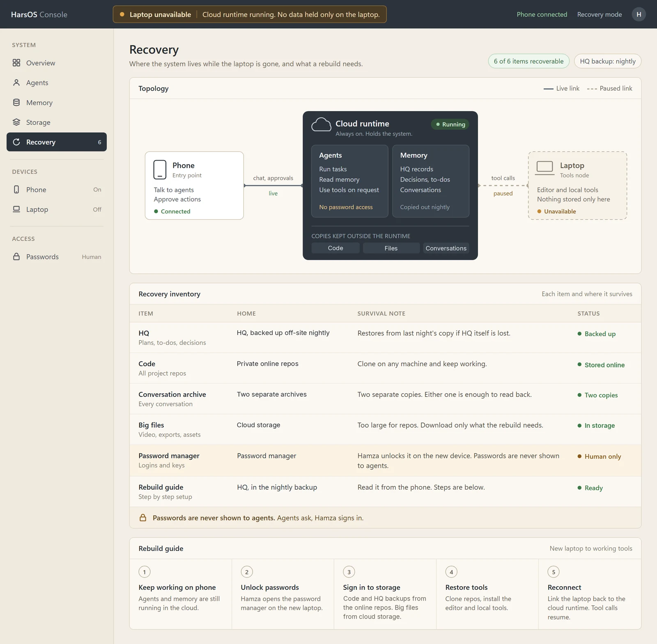Open step 4 Restore tools
657x644 pixels.
[x=487, y=594]
